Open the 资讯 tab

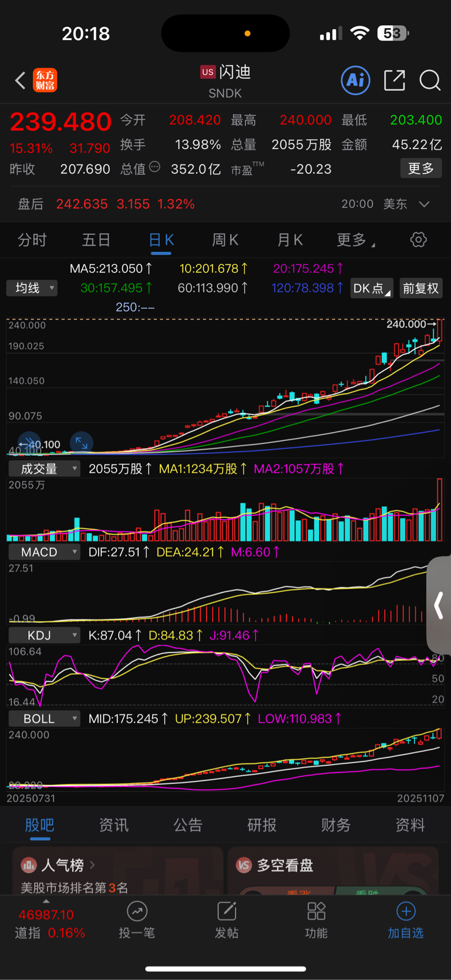click(x=114, y=825)
